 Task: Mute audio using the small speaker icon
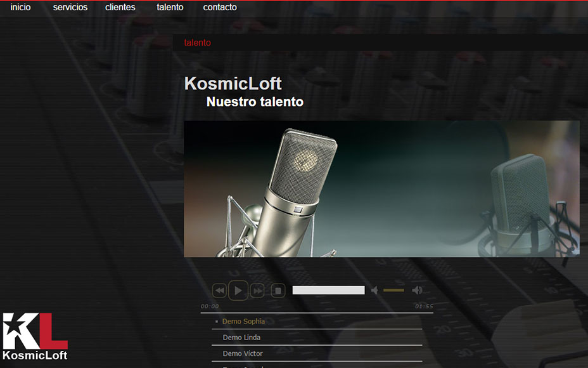[x=375, y=290]
